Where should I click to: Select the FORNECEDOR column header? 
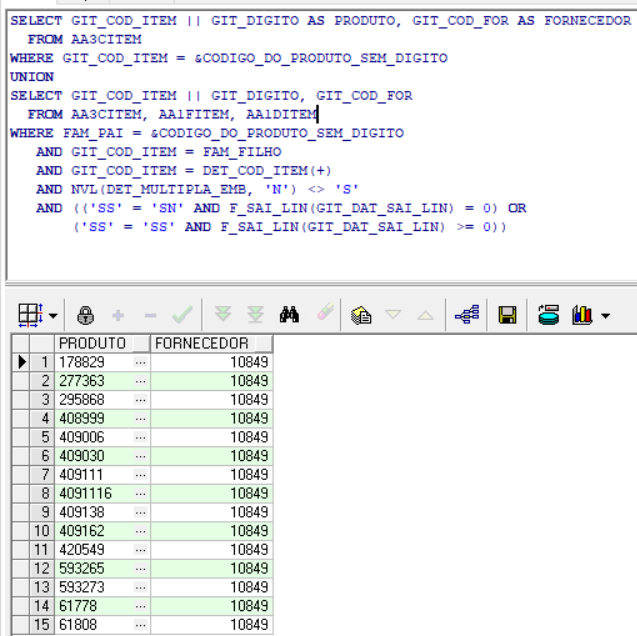tap(211, 344)
